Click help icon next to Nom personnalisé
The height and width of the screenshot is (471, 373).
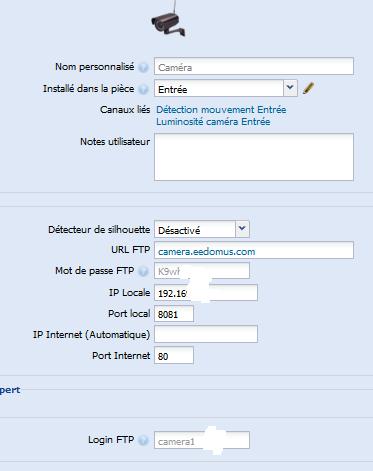pos(143,68)
